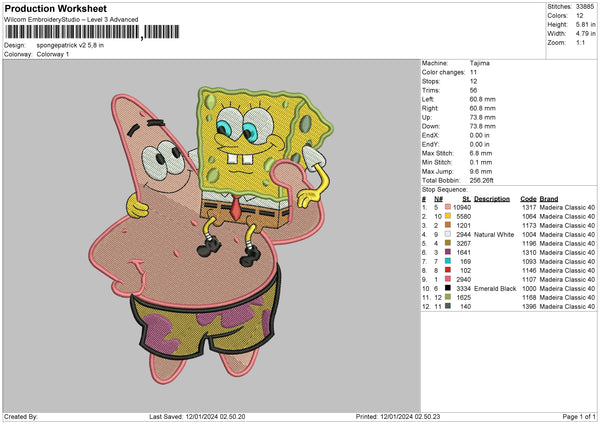This screenshot has height=424, width=600.
Task: Click the Max Stitch value 6.8 mm
Action: click(x=481, y=153)
